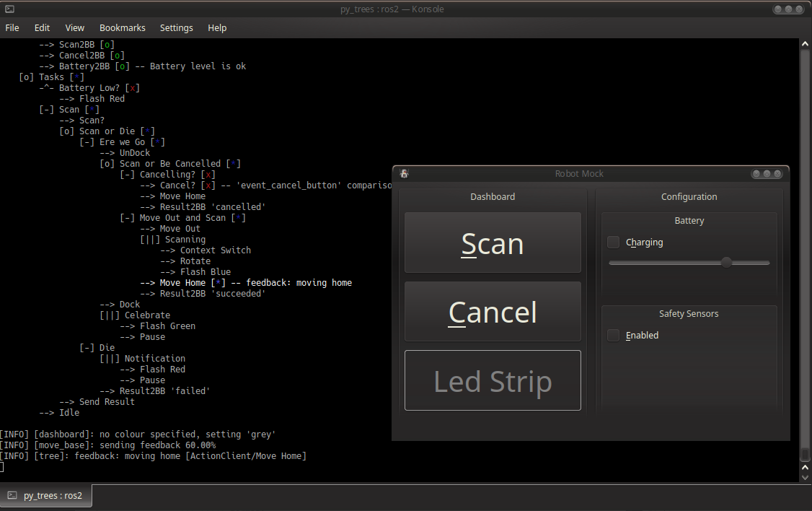Click the 'Cancel2BB' line in terminal

tap(81, 56)
